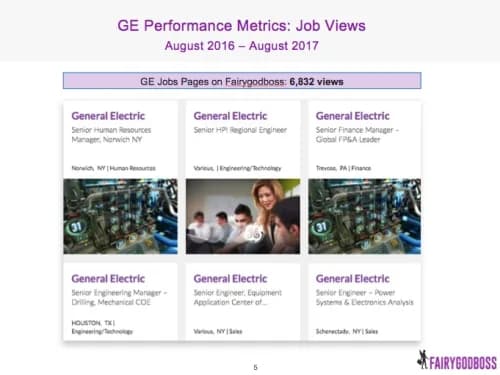
Task: Click the HOUSTON, TX Engineering/Technology tag
Action: 102,327
